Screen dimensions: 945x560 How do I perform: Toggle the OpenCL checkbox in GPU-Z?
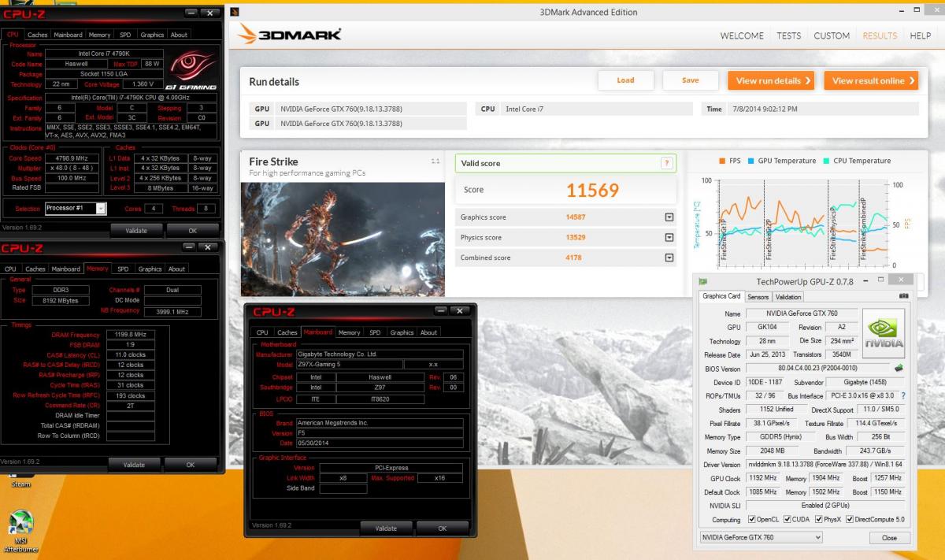(751, 520)
